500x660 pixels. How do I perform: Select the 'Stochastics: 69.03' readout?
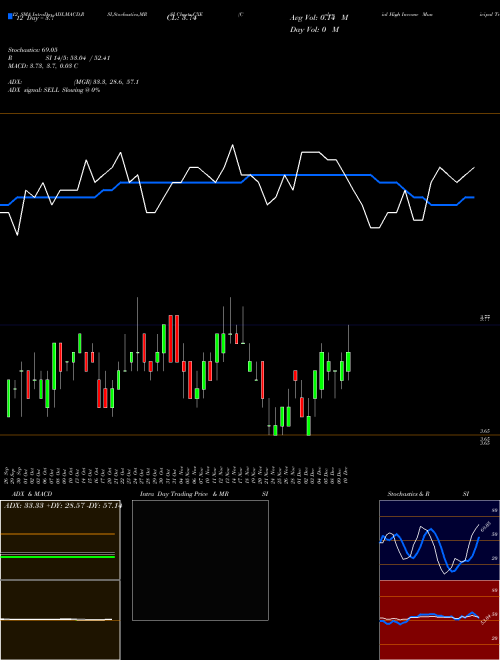coord(33,50)
